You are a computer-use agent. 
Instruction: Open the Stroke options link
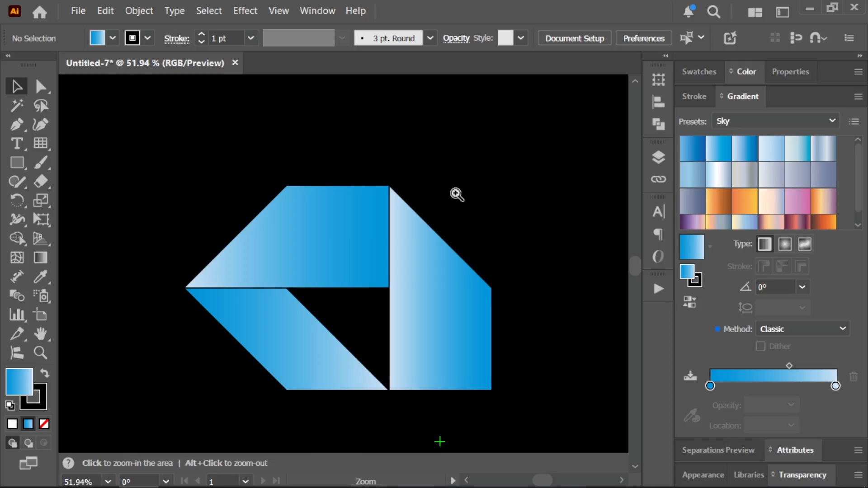tap(176, 38)
